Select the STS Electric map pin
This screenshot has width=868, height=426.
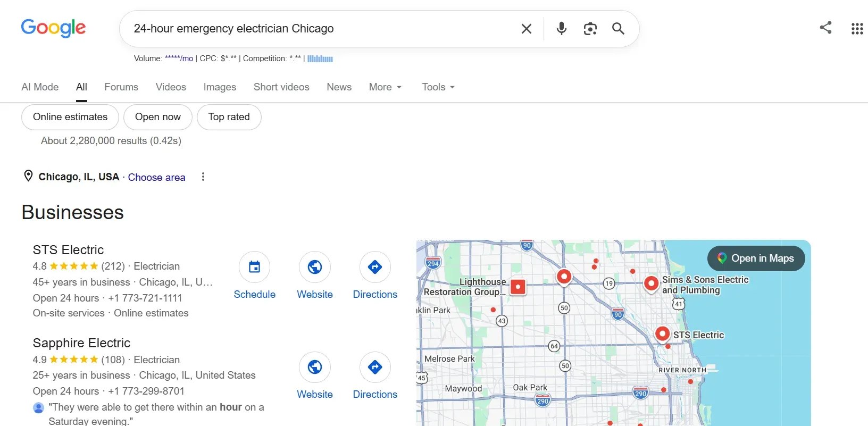click(662, 334)
